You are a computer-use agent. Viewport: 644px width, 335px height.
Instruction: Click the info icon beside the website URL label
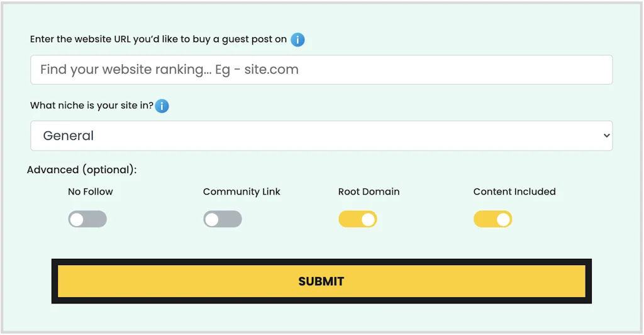[297, 40]
